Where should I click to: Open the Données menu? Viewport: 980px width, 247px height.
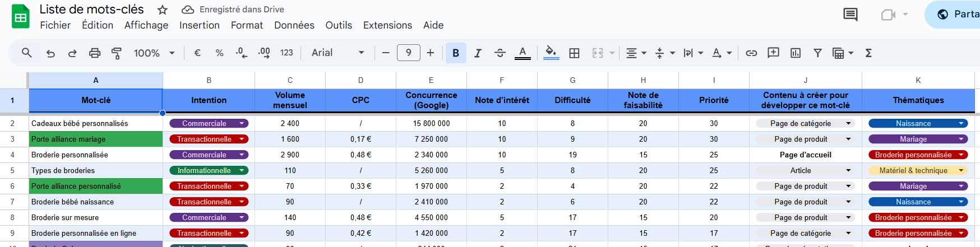pyautogui.click(x=294, y=25)
